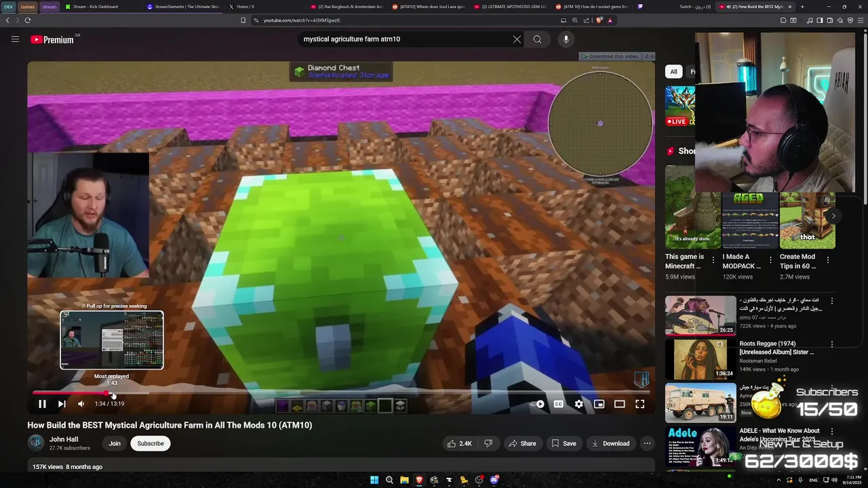The height and width of the screenshot is (488, 868).
Task: Switch to 'Where does Soul Lava' tab
Action: 429,7
